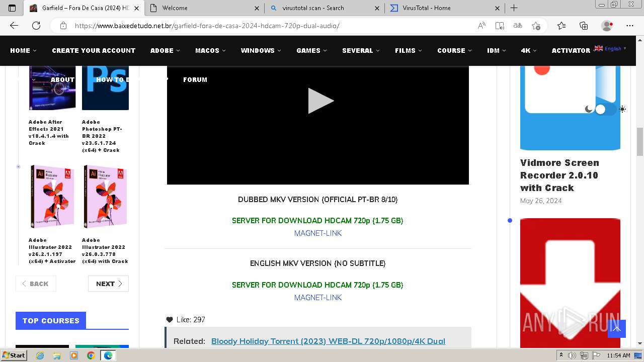Close the Welcome tab
This screenshot has height=362, width=644.
pos(257,8)
